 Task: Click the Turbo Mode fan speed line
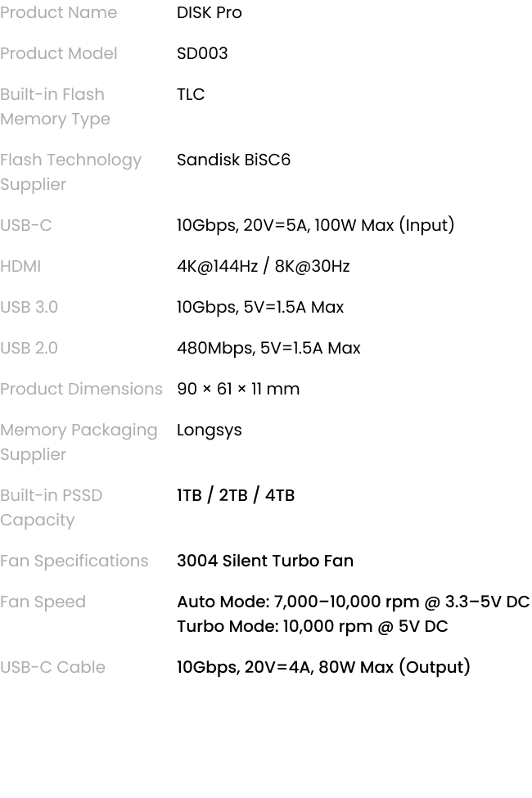coord(313,626)
